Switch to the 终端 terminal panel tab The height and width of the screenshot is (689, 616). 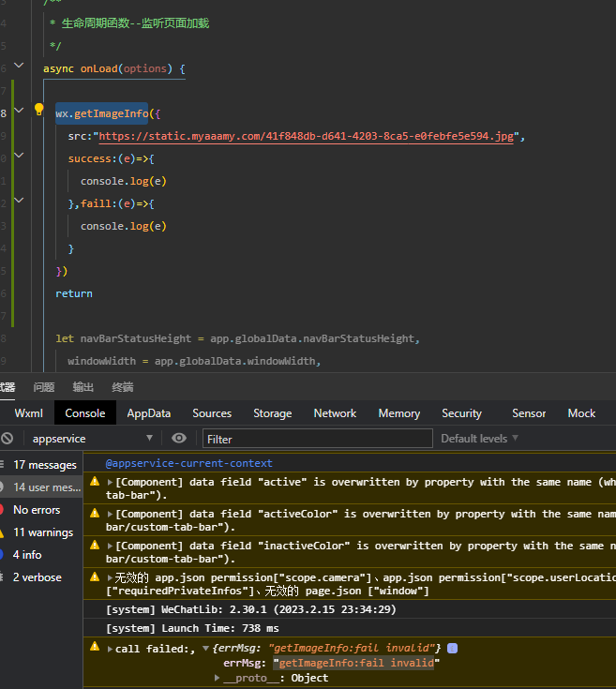tap(123, 387)
